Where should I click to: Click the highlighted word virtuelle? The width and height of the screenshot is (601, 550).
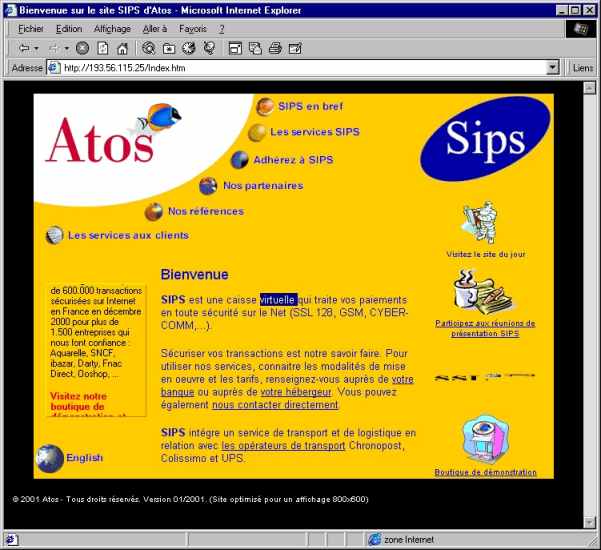[x=279, y=300]
